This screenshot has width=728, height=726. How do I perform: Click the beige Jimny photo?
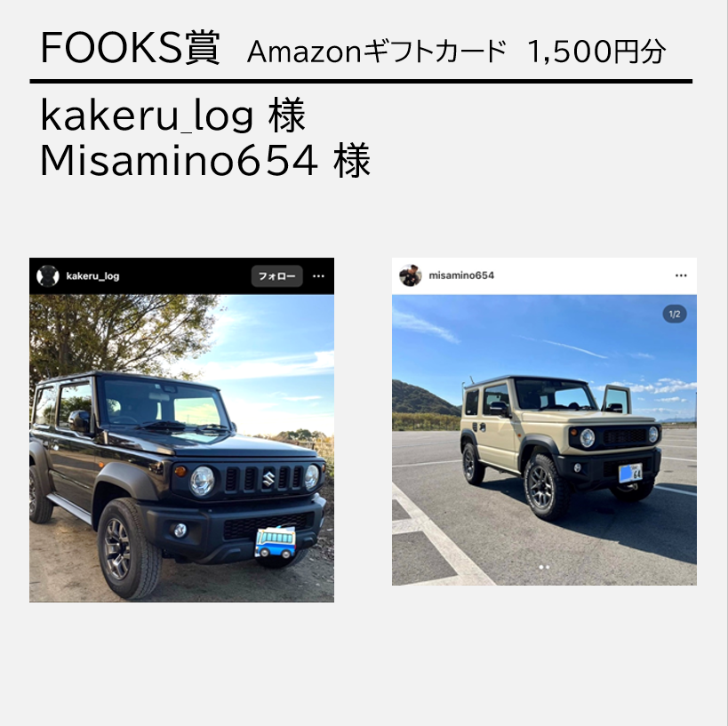point(544,440)
